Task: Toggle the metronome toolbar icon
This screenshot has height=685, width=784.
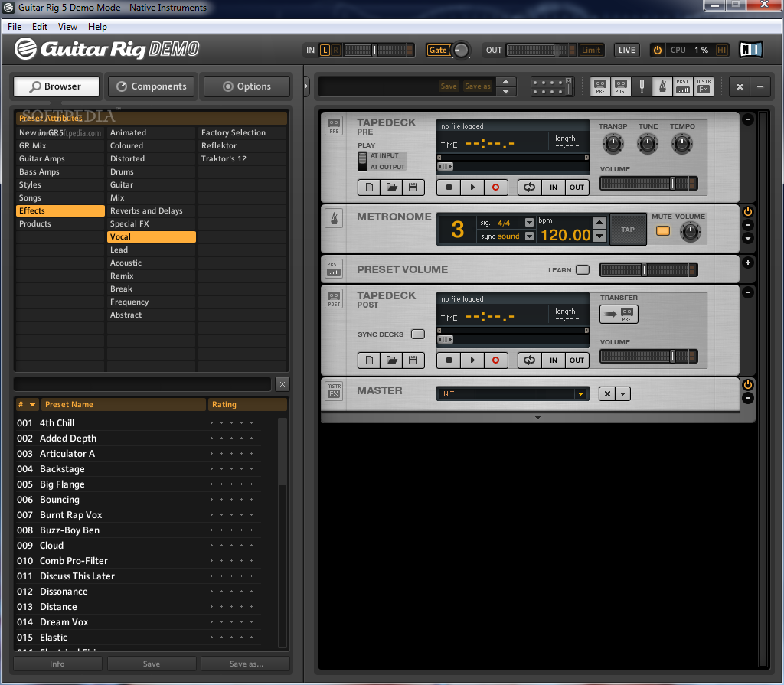Action: coord(662,86)
